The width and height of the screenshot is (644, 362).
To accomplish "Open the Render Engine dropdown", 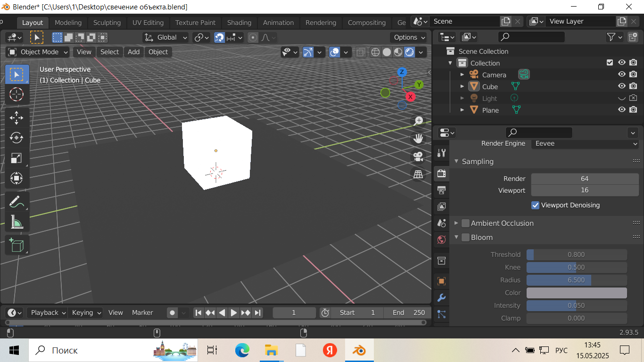I will (x=585, y=143).
